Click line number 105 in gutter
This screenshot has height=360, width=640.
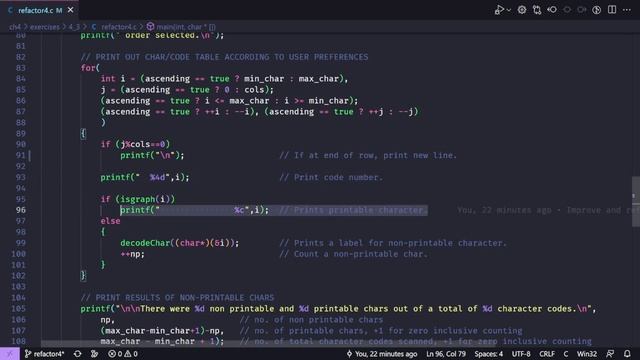19,309
